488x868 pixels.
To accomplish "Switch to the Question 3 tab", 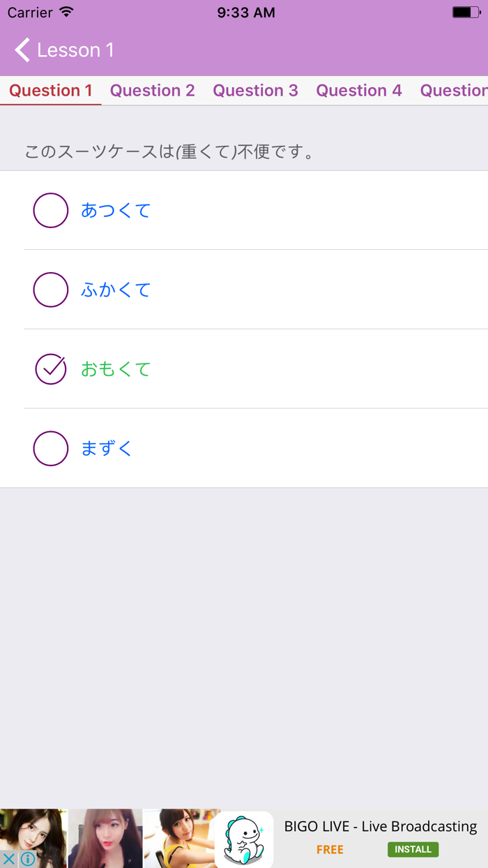I will click(255, 90).
